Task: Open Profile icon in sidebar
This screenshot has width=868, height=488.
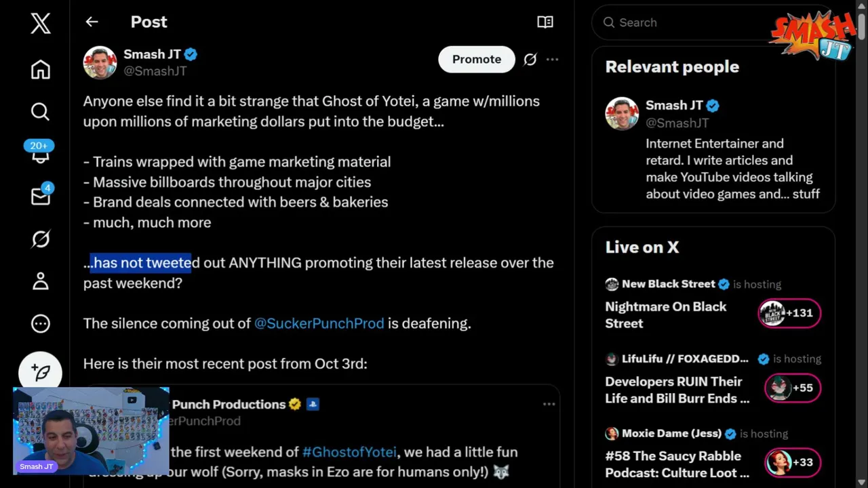Action: point(41,281)
